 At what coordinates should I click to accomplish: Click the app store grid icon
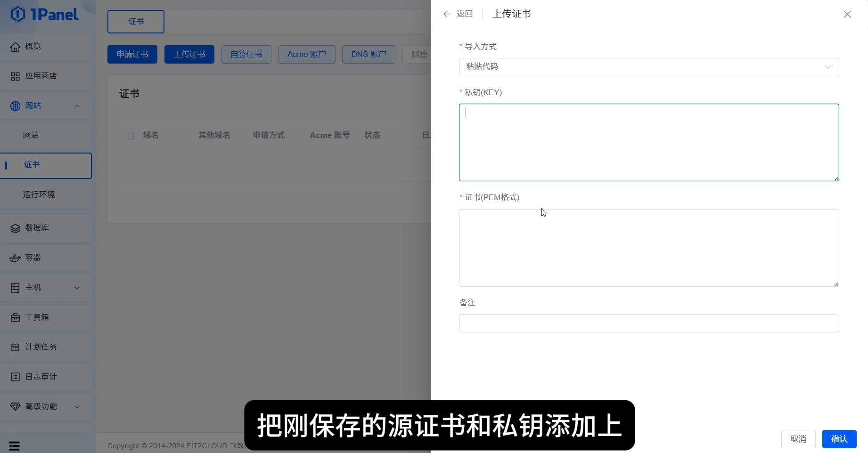point(16,76)
